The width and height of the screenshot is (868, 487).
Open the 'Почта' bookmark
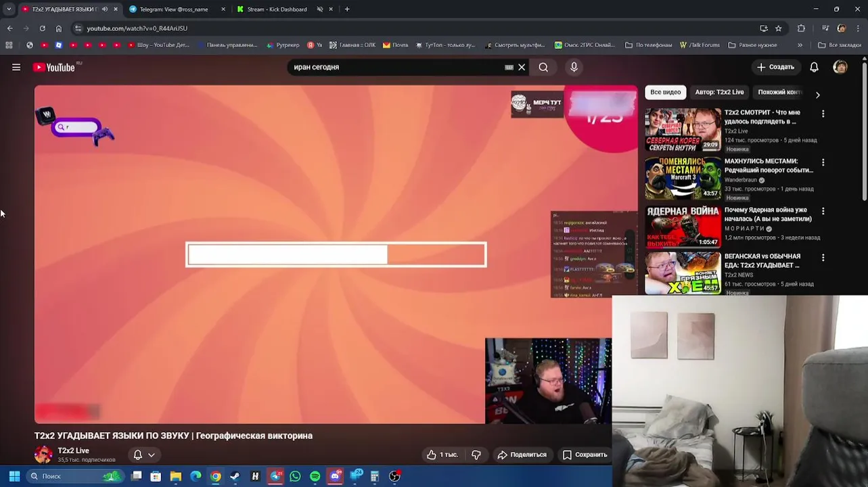395,45
